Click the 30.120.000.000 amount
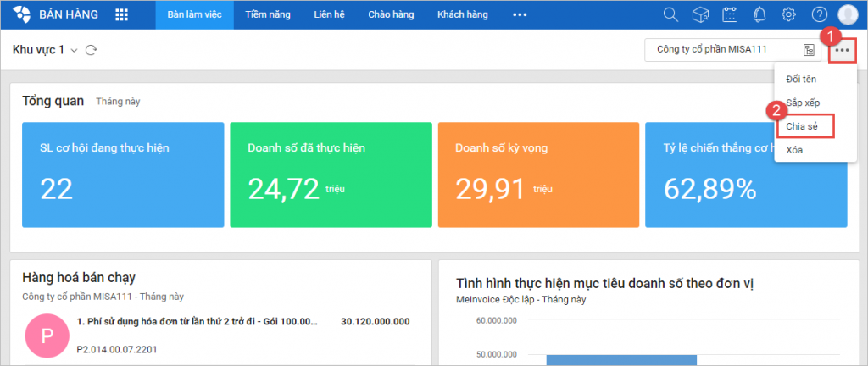This screenshot has width=868, height=366. [x=376, y=322]
